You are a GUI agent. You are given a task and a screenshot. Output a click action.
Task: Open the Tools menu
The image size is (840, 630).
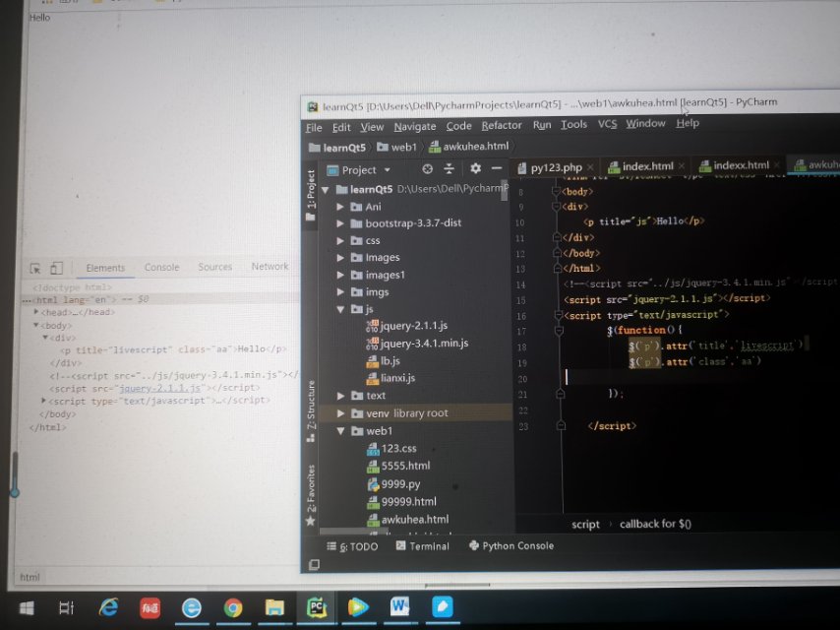point(573,124)
